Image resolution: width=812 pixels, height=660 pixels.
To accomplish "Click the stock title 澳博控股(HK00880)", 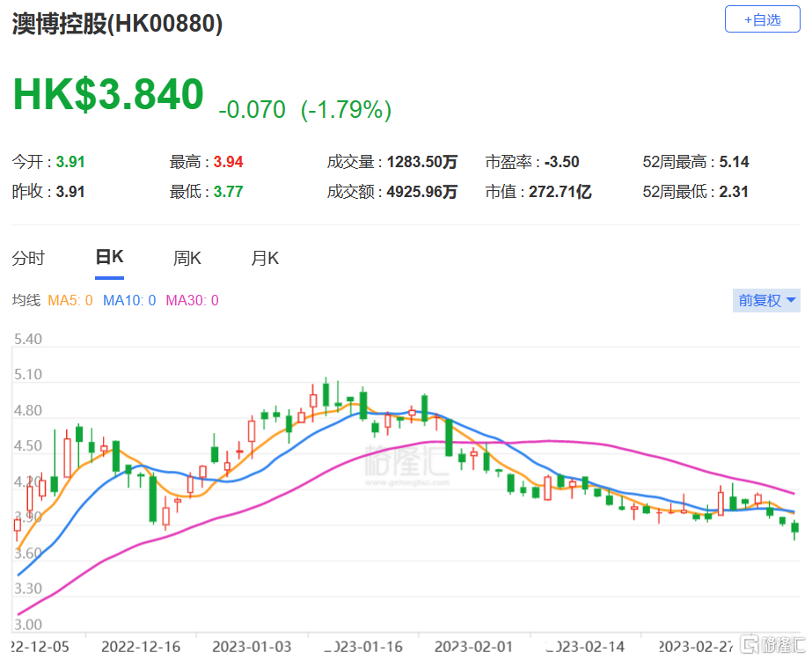I will pos(118,24).
